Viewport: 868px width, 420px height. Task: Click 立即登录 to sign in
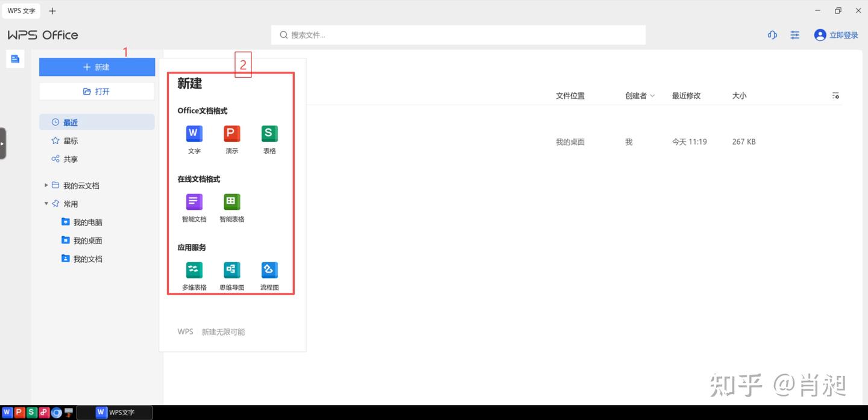click(843, 35)
